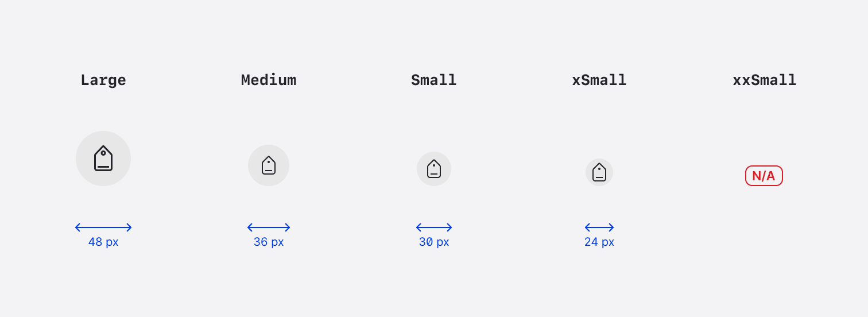Select the xxSmall heading label
Screen dimensions: 868x317
coord(765,80)
